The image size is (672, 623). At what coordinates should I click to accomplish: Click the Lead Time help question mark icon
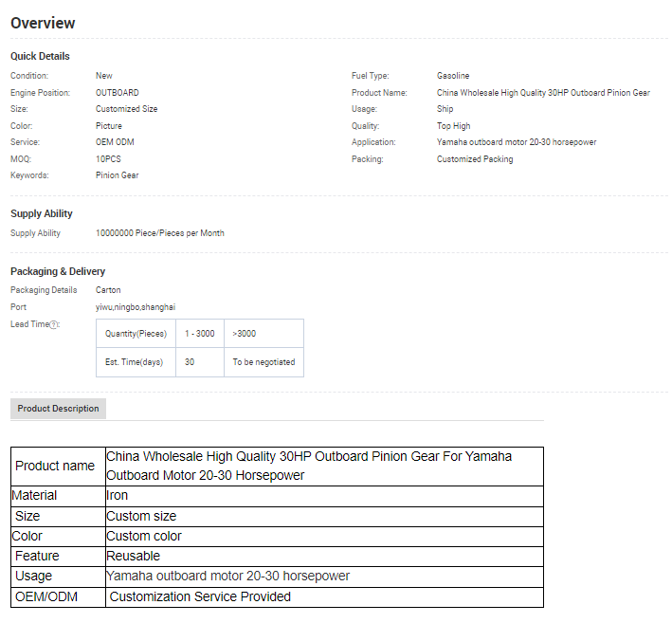(x=54, y=324)
